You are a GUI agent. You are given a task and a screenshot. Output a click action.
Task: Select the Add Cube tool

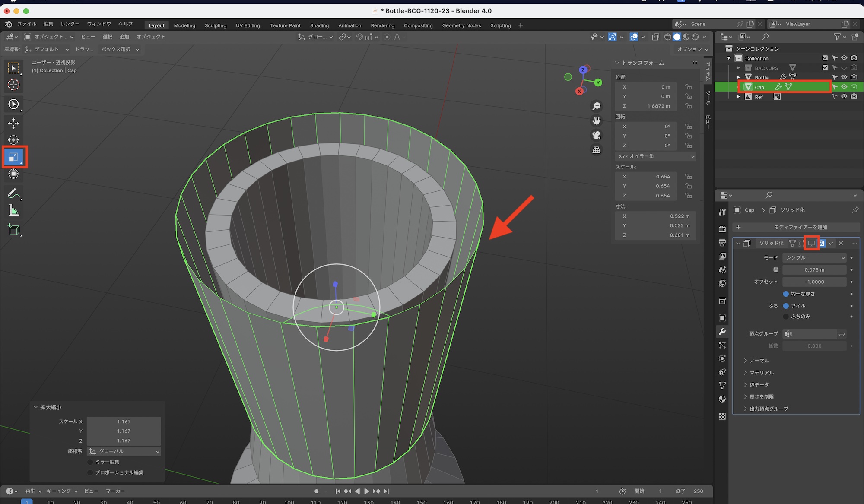tap(13, 230)
